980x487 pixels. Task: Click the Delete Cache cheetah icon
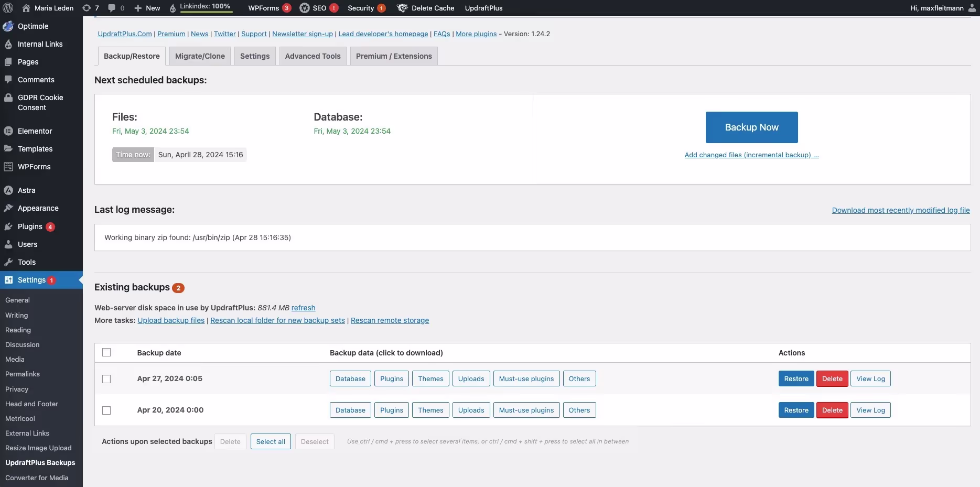point(402,8)
